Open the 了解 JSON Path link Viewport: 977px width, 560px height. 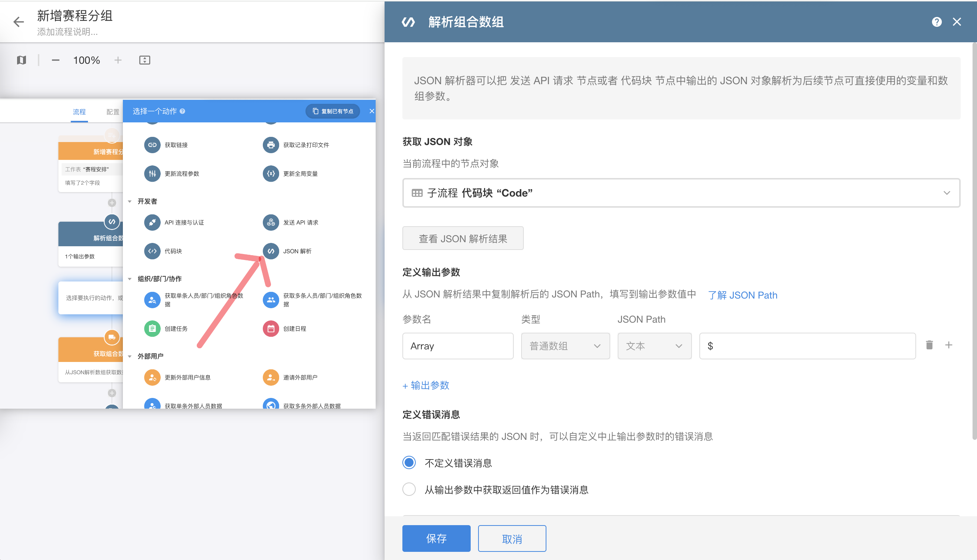click(742, 295)
